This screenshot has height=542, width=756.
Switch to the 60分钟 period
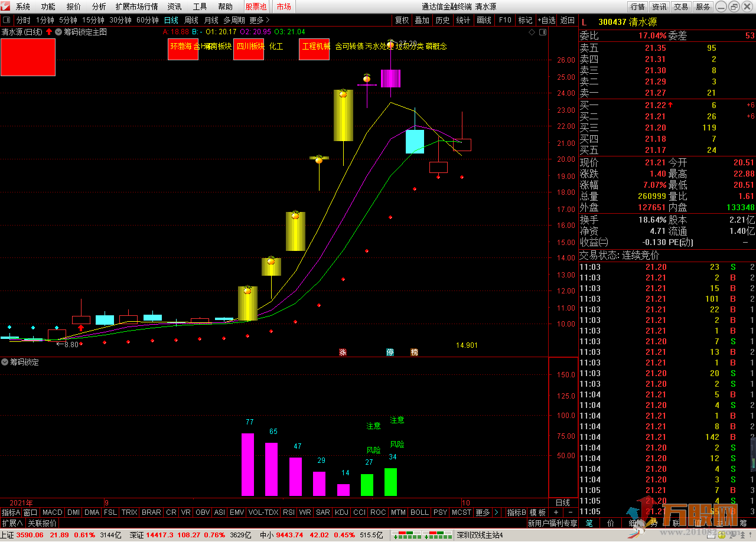coord(148,20)
